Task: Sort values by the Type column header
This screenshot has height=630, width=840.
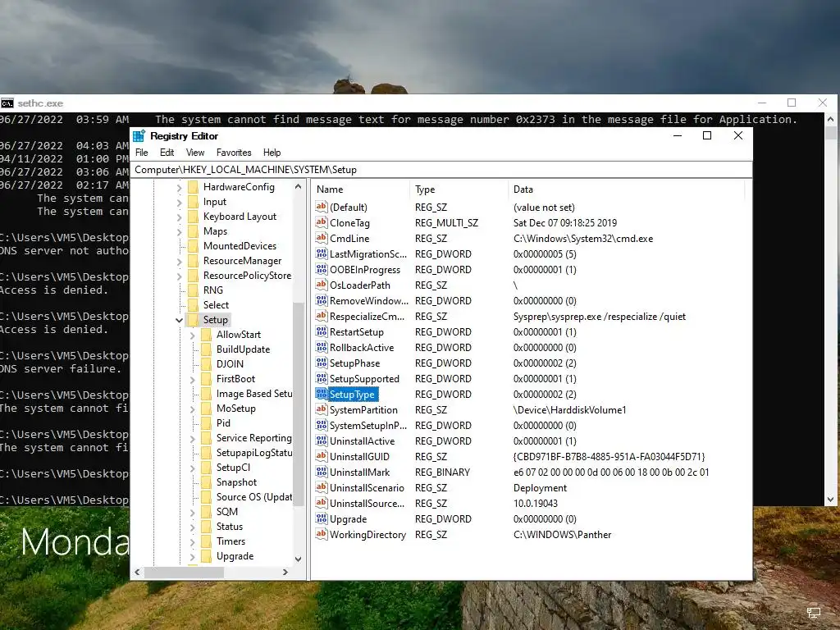Action: (459, 189)
